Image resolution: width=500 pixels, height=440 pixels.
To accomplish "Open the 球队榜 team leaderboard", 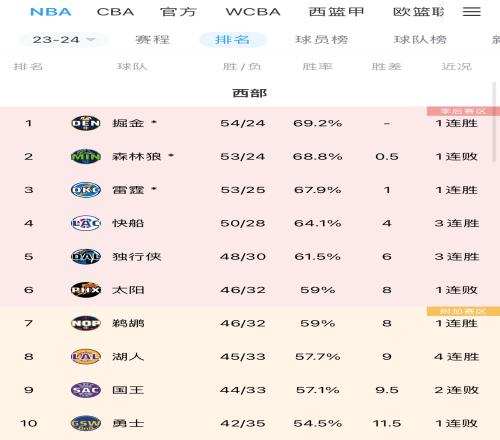I will pos(420,40).
